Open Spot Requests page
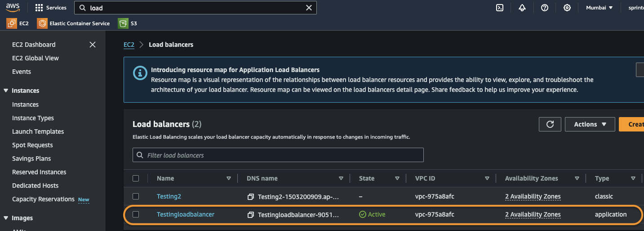 tap(32, 145)
